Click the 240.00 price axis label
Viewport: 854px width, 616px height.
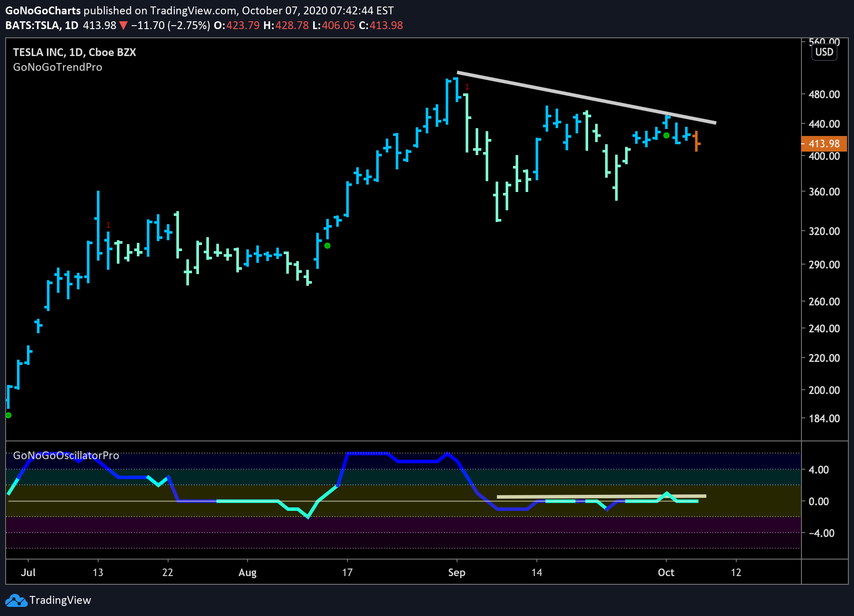[824, 328]
